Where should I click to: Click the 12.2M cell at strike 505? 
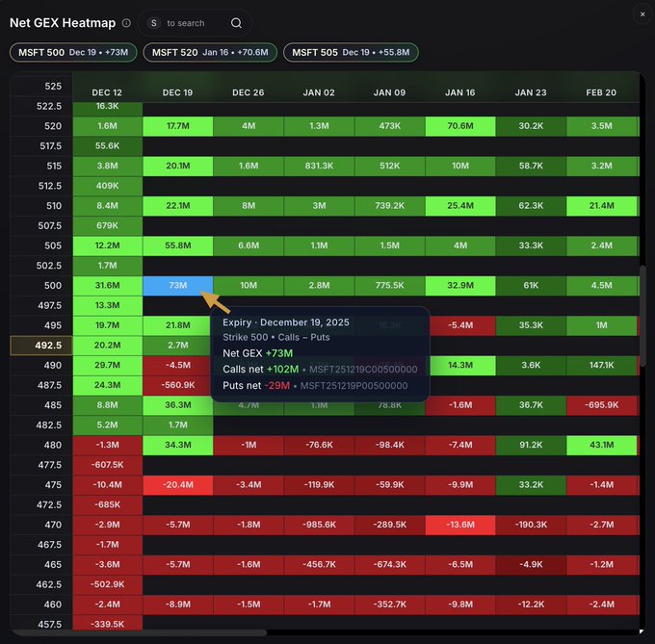(x=107, y=245)
